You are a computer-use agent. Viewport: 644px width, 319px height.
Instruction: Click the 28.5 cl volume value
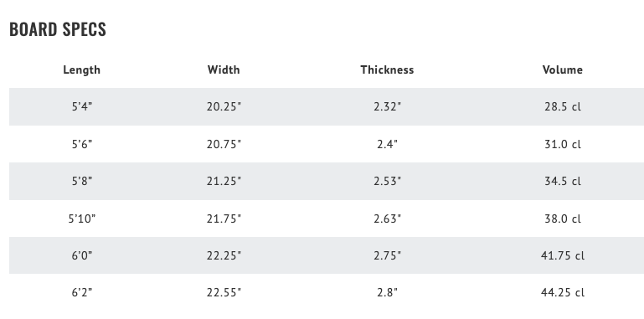[x=563, y=106]
